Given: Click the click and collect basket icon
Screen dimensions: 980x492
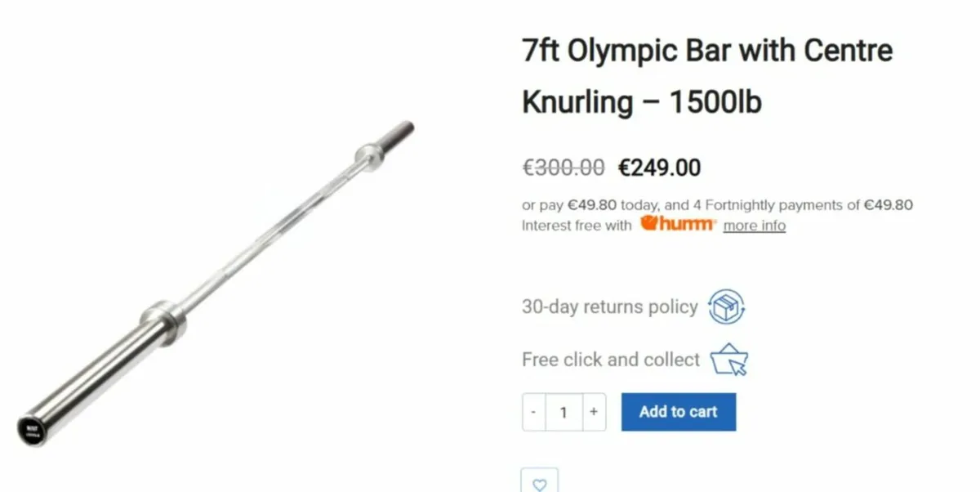Looking at the screenshot, I should pos(729,360).
